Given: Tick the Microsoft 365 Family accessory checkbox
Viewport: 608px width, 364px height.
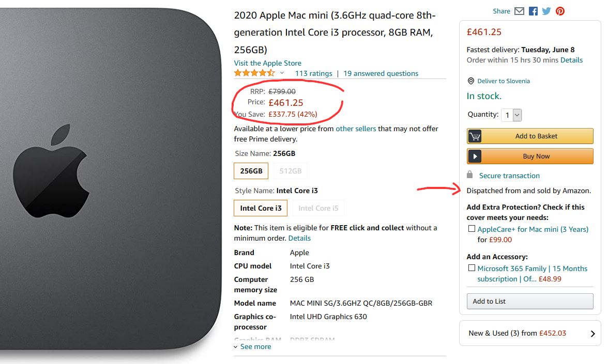Looking at the screenshot, I should (472, 268).
